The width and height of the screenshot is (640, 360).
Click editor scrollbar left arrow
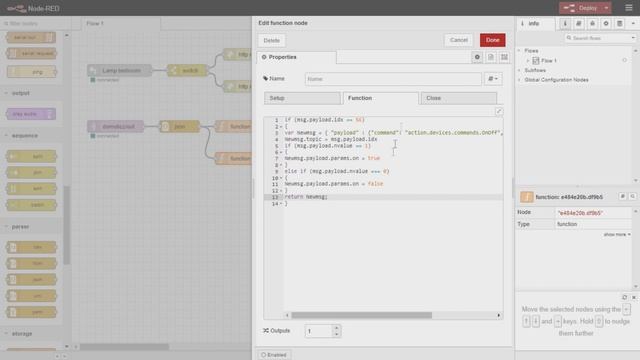point(287,315)
